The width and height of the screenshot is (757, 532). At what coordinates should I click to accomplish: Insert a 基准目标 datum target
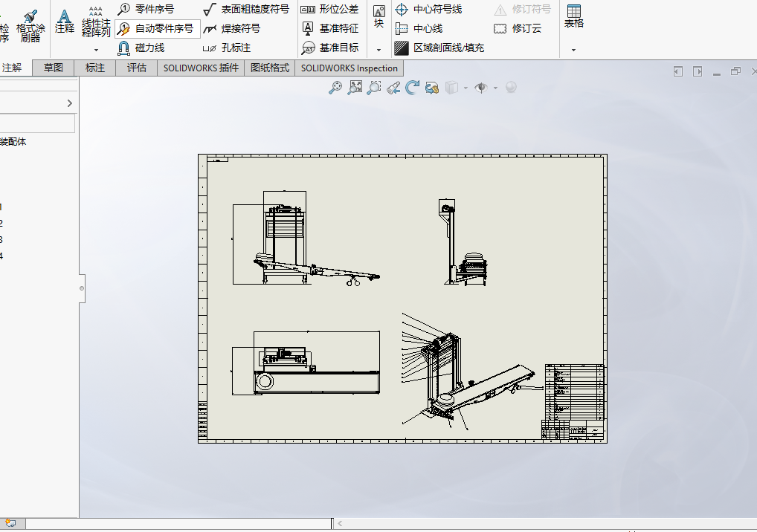pyautogui.click(x=329, y=48)
